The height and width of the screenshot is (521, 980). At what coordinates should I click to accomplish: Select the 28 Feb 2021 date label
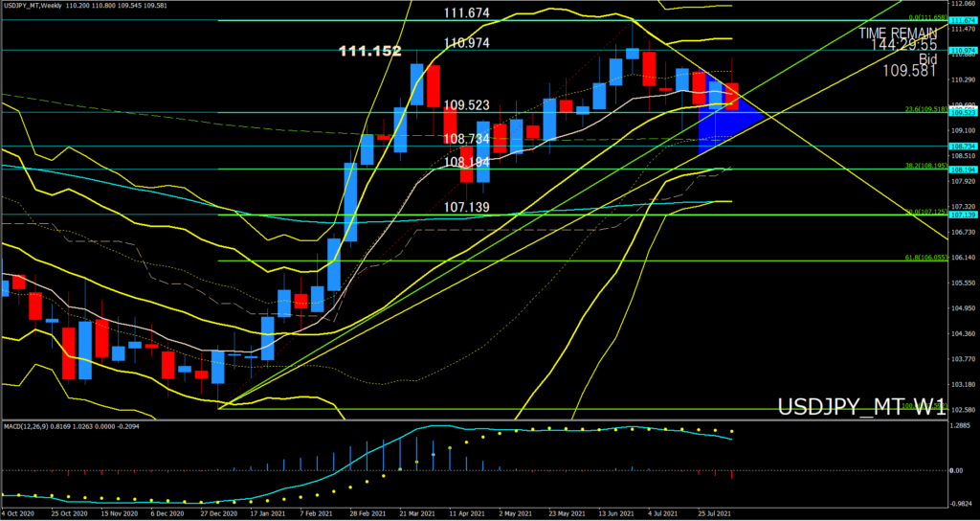click(367, 513)
